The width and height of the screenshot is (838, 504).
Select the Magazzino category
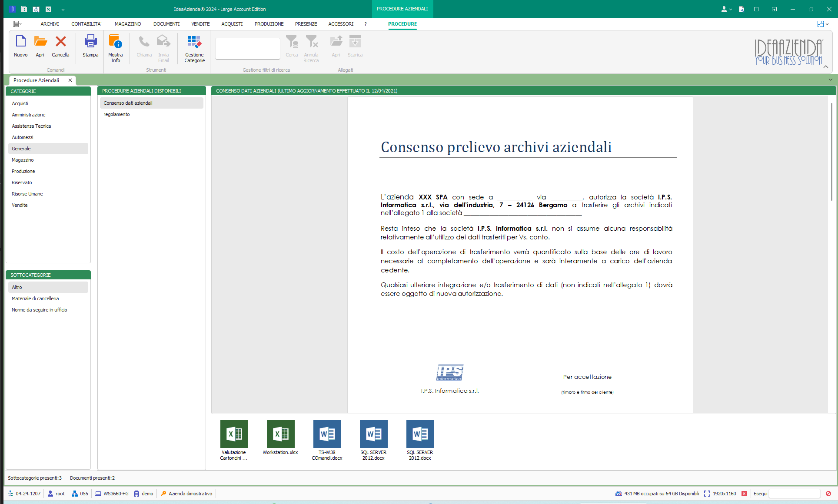point(48,160)
